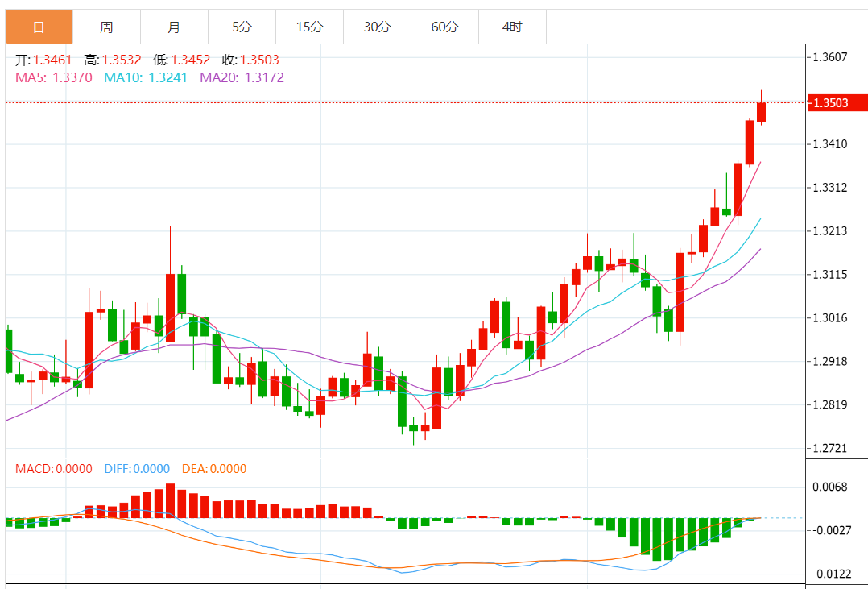Click the DIFF:0.0000 indicator label
This screenshot has height=589, width=868.
(137, 469)
